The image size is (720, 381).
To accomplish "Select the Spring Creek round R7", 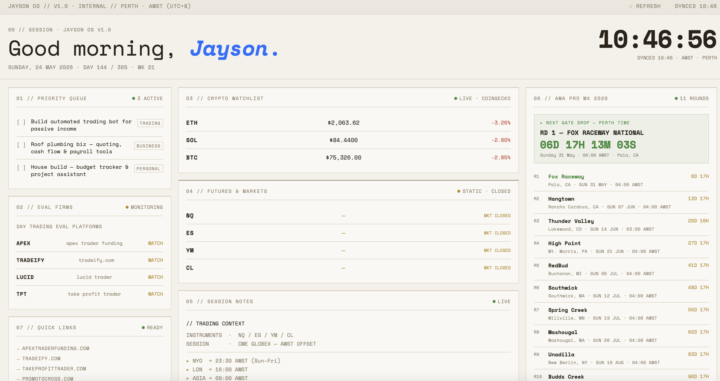I will click(x=621, y=314).
